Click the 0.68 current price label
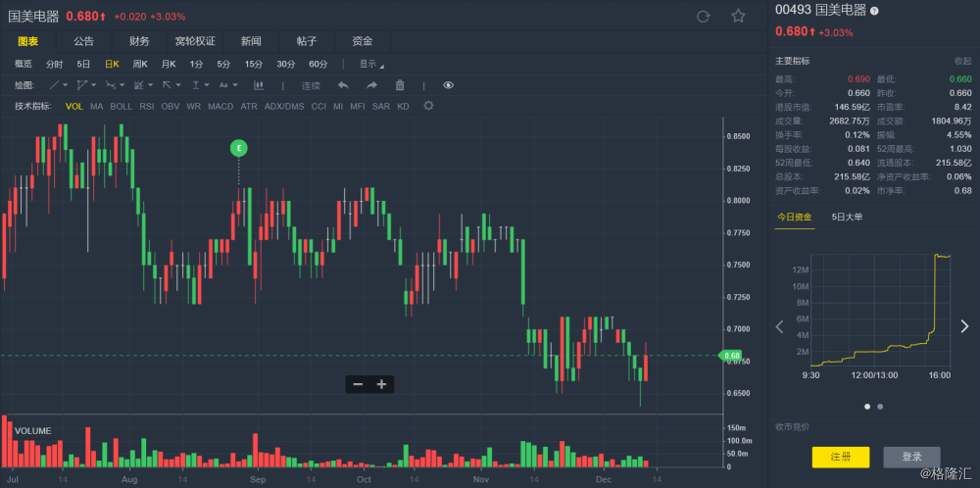Image resolution: width=980 pixels, height=488 pixels. [731, 356]
